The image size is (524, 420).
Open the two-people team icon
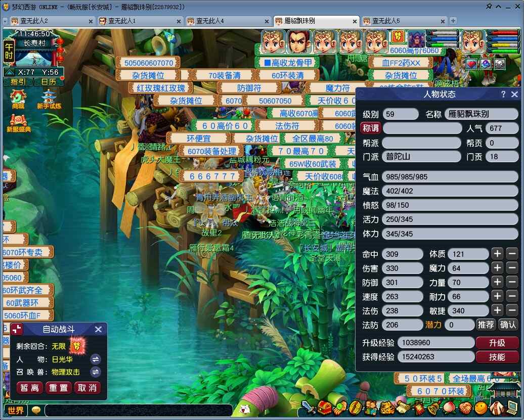tap(371, 407)
